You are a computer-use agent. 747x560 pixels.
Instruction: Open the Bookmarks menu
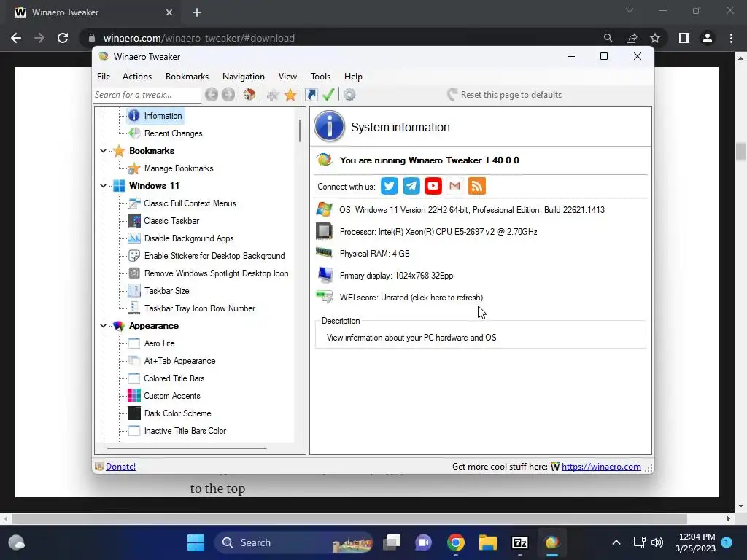(x=187, y=76)
